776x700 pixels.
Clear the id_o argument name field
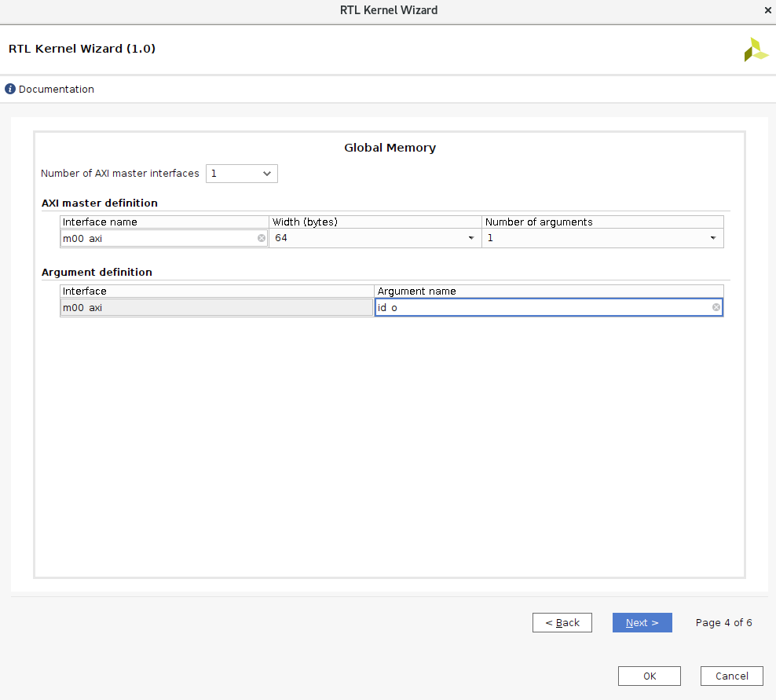click(716, 307)
